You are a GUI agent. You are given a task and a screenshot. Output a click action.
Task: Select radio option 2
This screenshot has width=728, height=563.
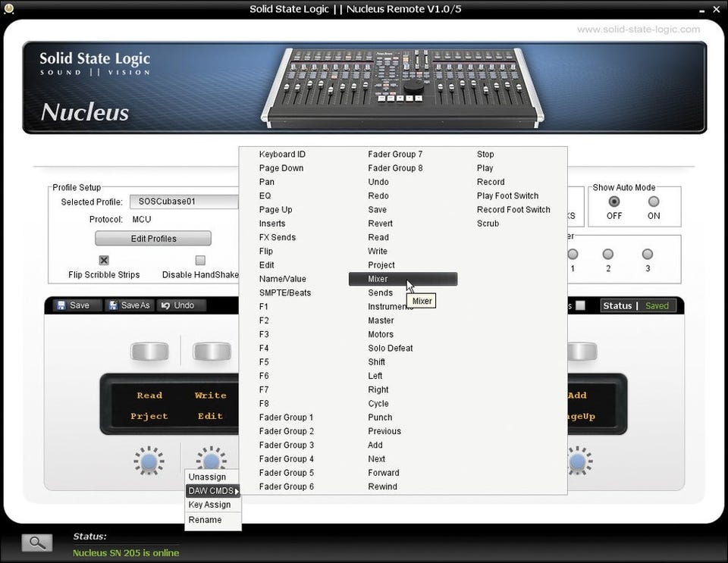(607, 254)
